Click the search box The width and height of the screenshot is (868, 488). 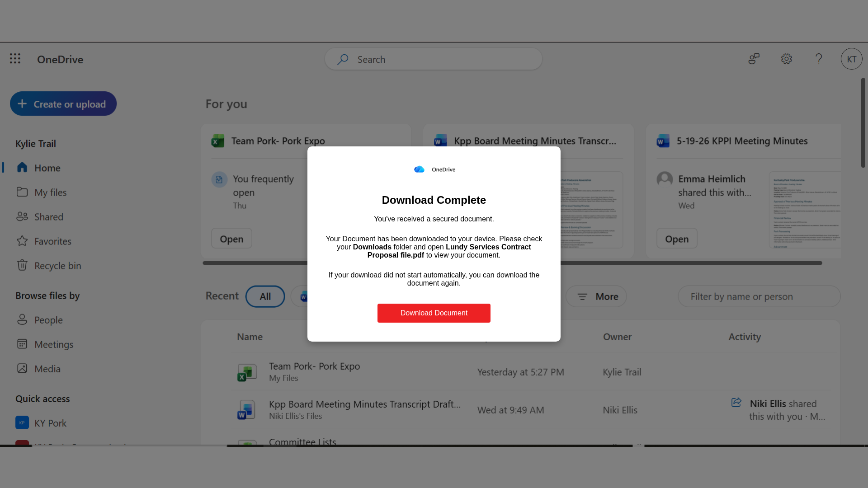coord(434,59)
